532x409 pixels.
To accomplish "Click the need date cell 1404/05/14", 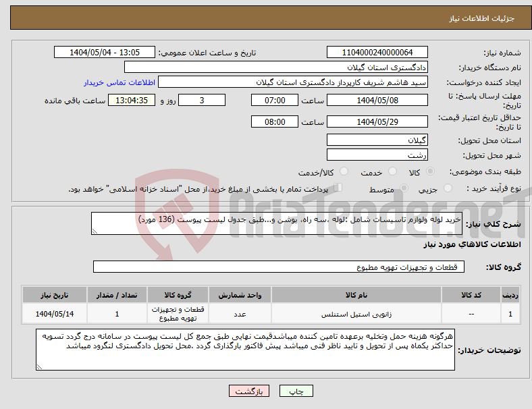I will [55, 314].
